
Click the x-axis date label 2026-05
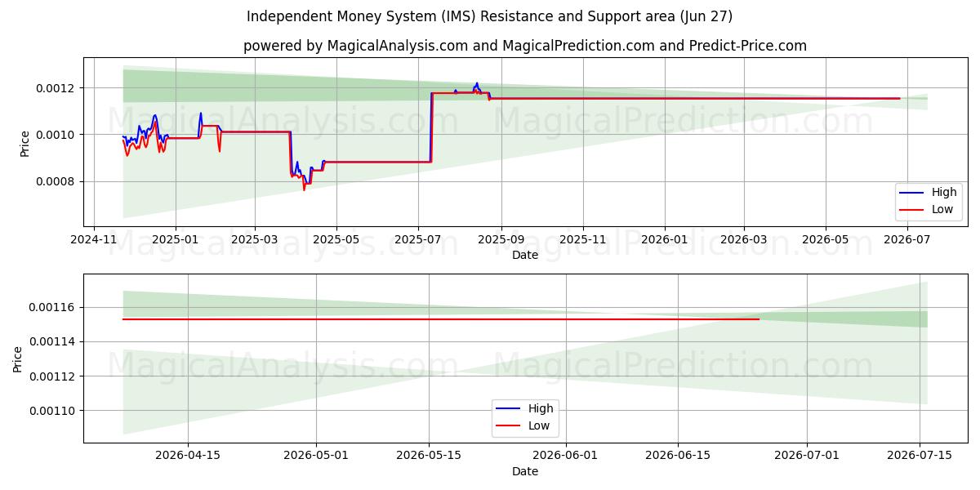[x=825, y=240]
